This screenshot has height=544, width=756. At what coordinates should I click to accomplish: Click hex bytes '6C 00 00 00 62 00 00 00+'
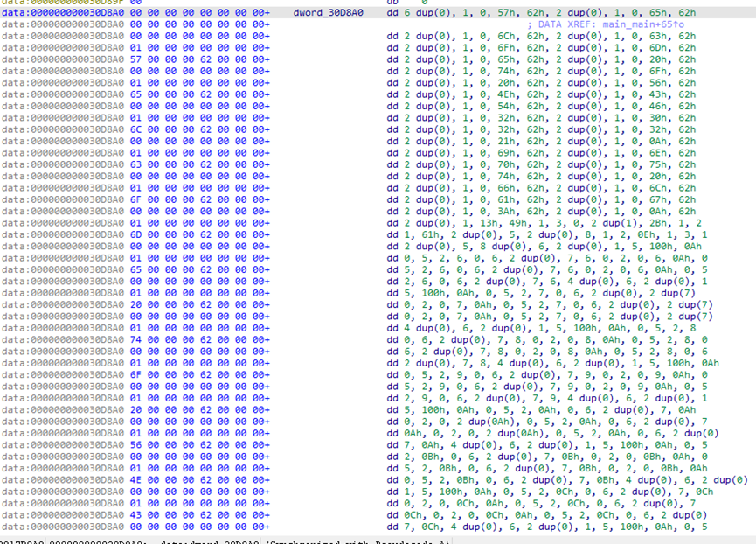[200, 129]
